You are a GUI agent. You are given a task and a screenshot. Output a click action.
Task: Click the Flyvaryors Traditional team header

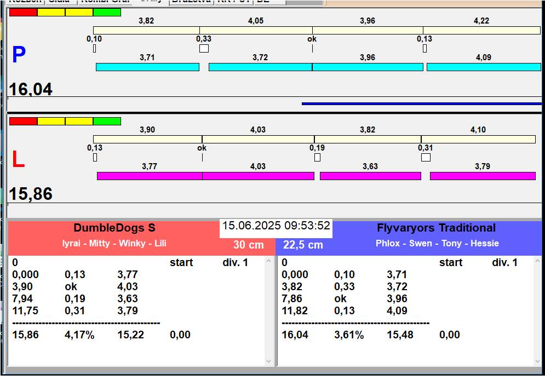[x=436, y=228]
